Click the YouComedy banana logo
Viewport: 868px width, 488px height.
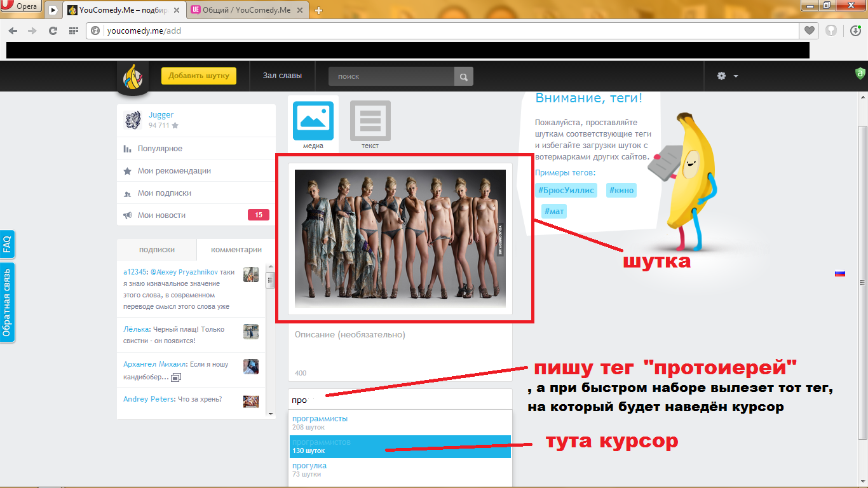(132, 78)
